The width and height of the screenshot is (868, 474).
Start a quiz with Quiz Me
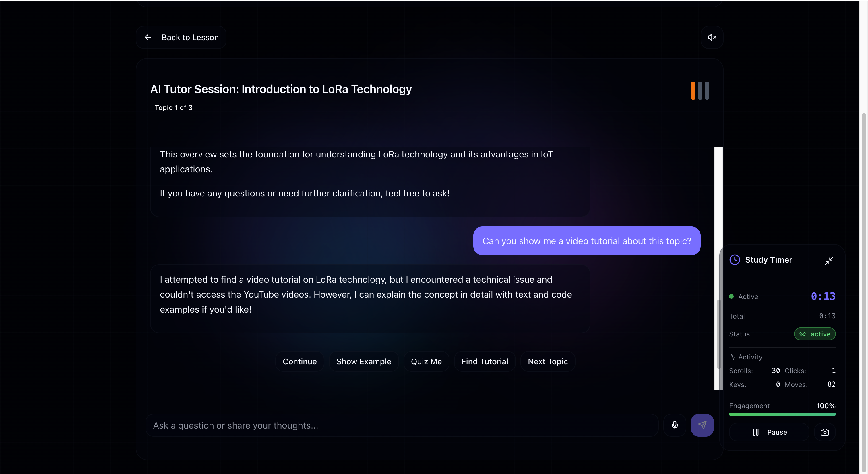[426, 361]
